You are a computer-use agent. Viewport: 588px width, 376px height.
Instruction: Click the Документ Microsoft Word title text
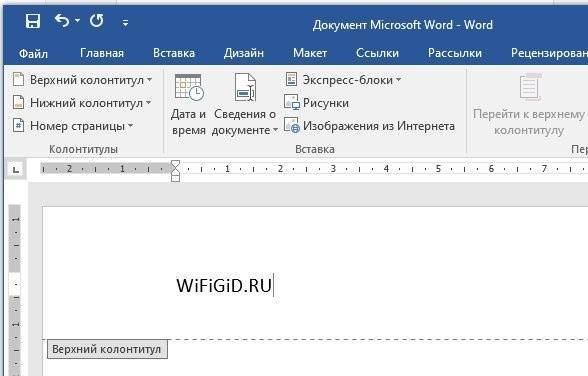(x=402, y=25)
